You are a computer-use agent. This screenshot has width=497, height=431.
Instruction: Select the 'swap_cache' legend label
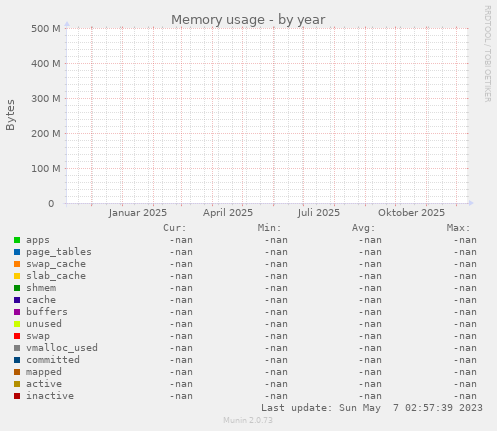pyautogui.click(x=56, y=264)
